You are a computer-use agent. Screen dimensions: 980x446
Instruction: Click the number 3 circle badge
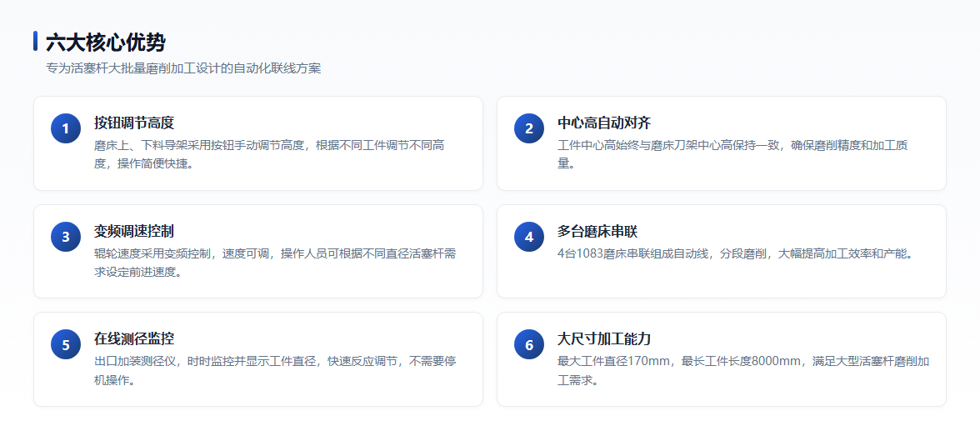click(66, 237)
